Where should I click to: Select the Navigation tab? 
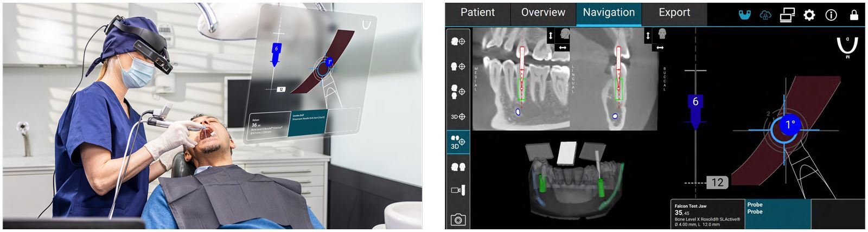click(x=609, y=14)
